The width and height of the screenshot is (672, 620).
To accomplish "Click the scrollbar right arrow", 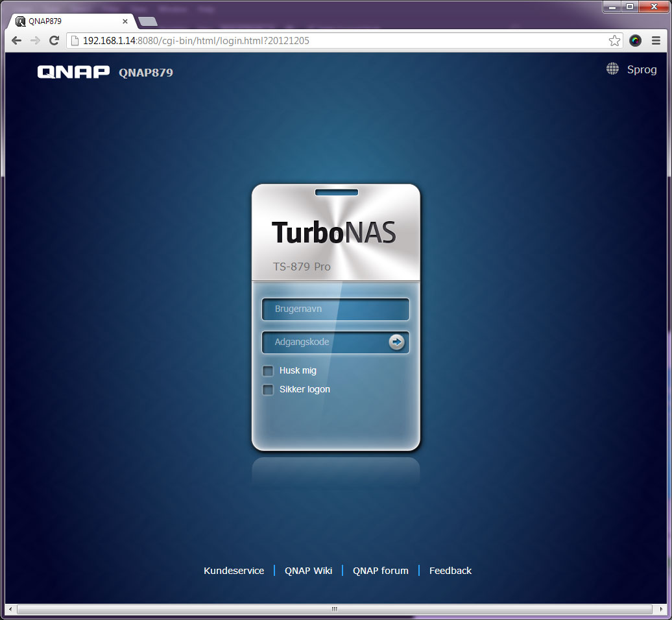I will pos(660,609).
